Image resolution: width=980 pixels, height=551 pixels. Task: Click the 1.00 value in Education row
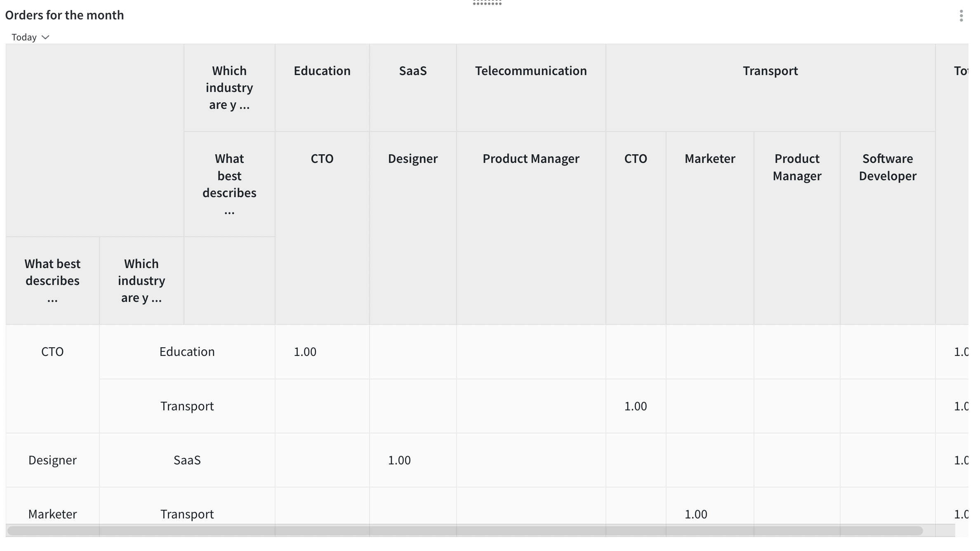tap(305, 352)
